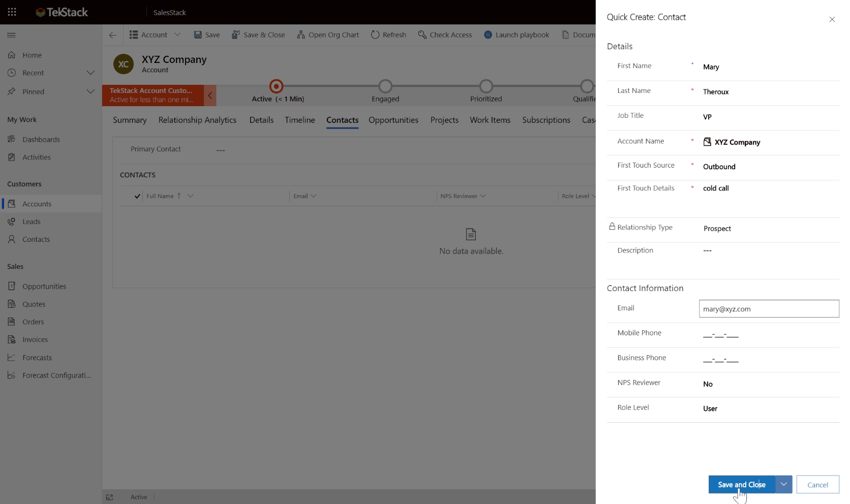The height and width of the screenshot is (504, 850).
Task: Switch to the Summary tab
Action: 130,120
